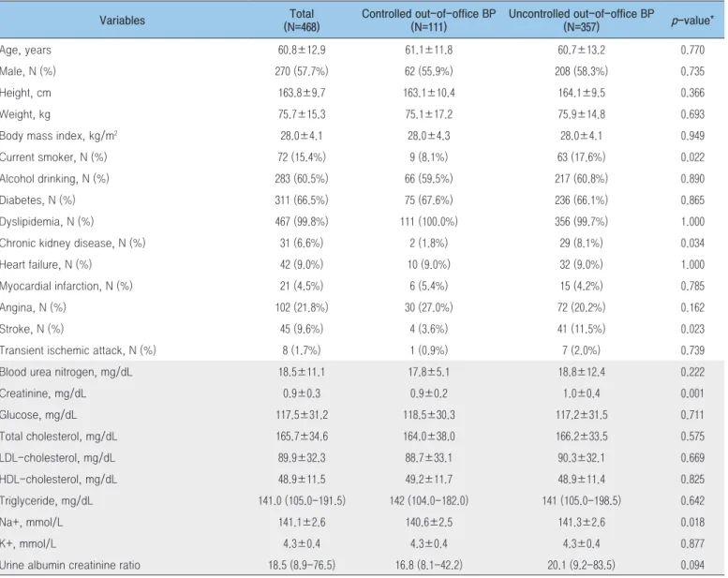Viewport: 728px width, 578px height.
Task: Select the 'Triglyceride, mg/dL' row label
Action: 47,501
